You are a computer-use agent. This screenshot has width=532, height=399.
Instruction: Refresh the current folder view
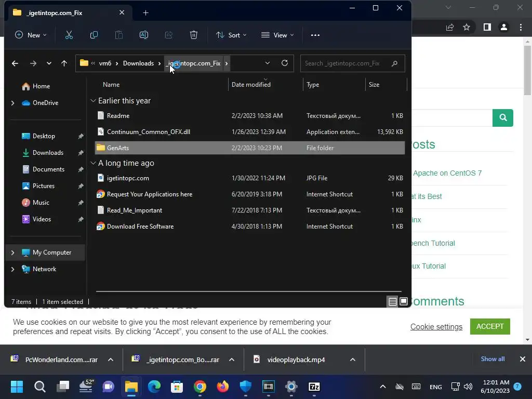(285, 63)
